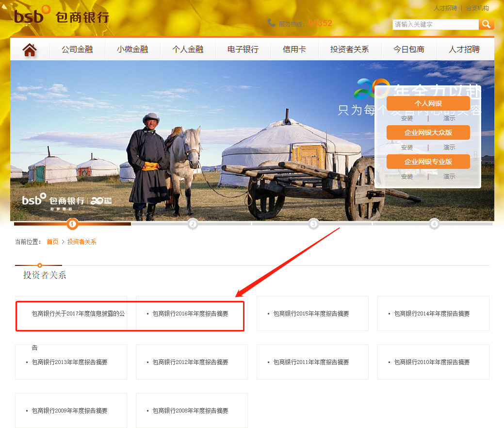Select carousel slide indicator 2
504x428 pixels.
point(193,224)
